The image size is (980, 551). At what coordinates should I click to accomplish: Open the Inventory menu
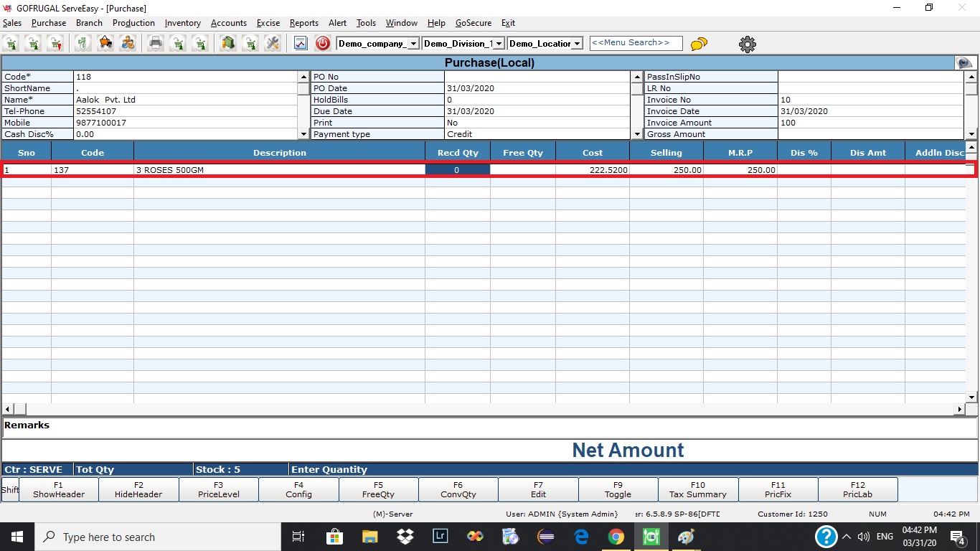coord(183,23)
